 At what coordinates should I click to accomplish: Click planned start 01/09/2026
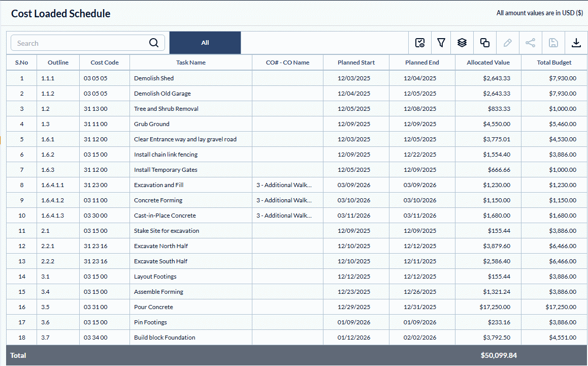[354, 322]
